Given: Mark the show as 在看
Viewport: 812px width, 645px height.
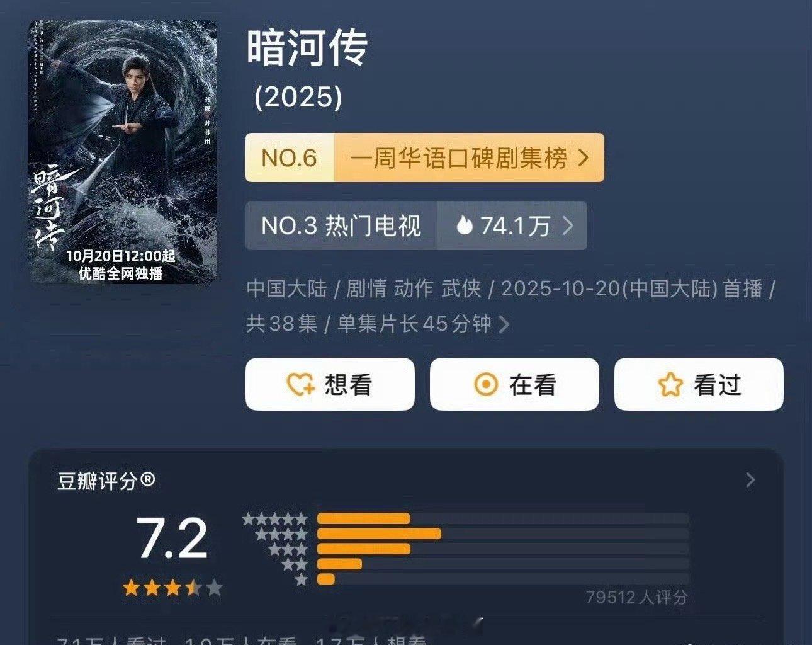Looking at the screenshot, I should (514, 384).
